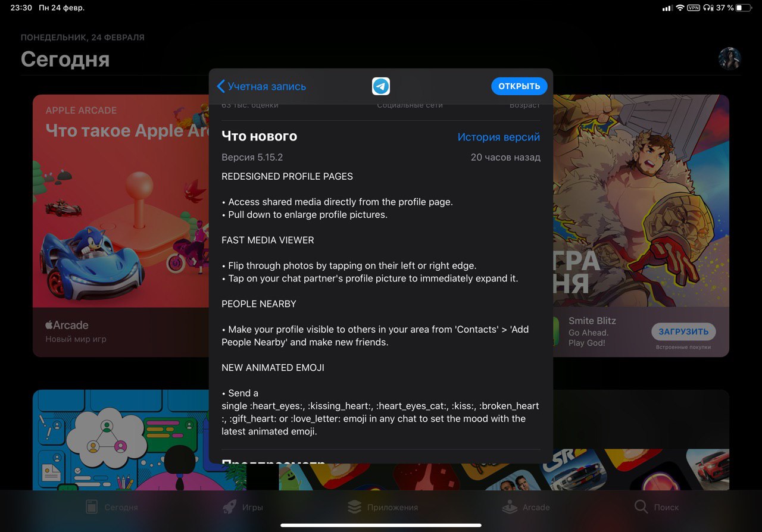Switch to the Приложения tab

383,507
